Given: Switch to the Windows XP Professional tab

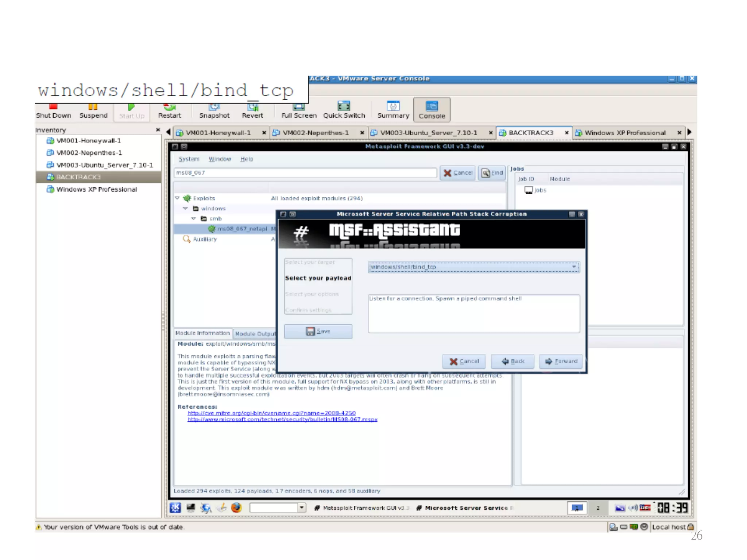Looking at the screenshot, I should (x=625, y=133).
